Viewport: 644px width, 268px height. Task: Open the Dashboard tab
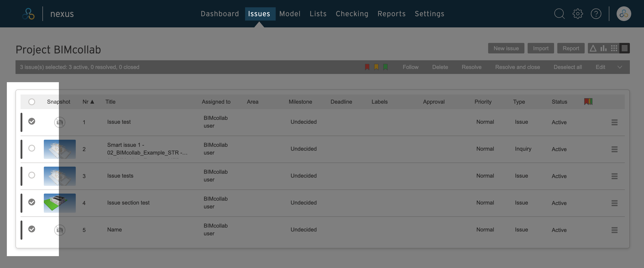coord(220,14)
